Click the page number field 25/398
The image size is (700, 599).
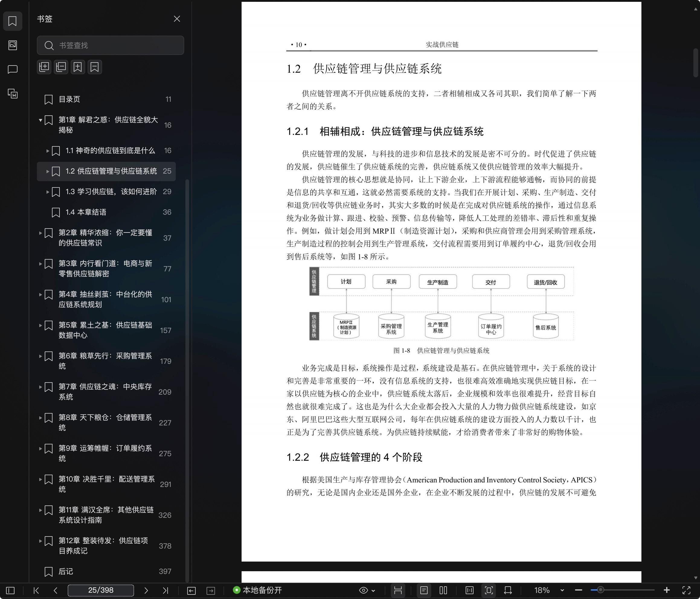101,590
